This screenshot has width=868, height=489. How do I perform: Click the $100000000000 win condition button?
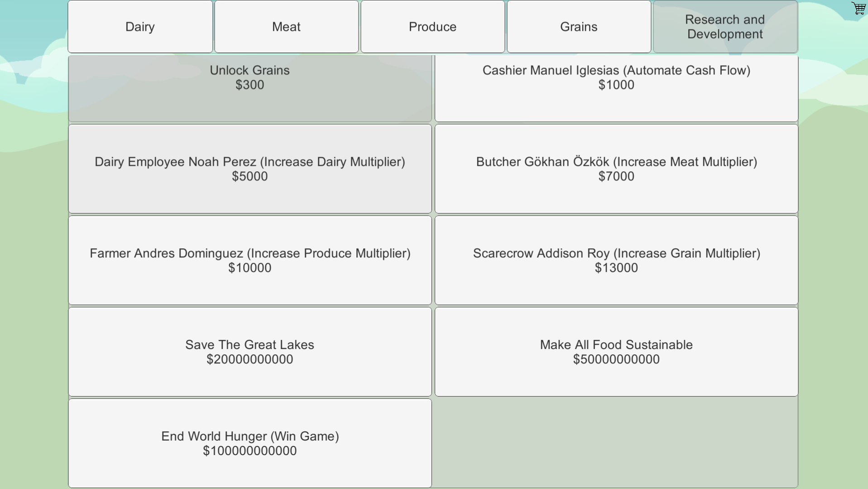pos(249,443)
